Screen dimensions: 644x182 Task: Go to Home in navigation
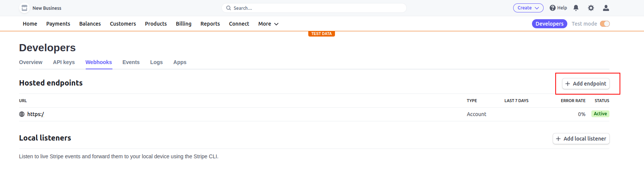30,24
